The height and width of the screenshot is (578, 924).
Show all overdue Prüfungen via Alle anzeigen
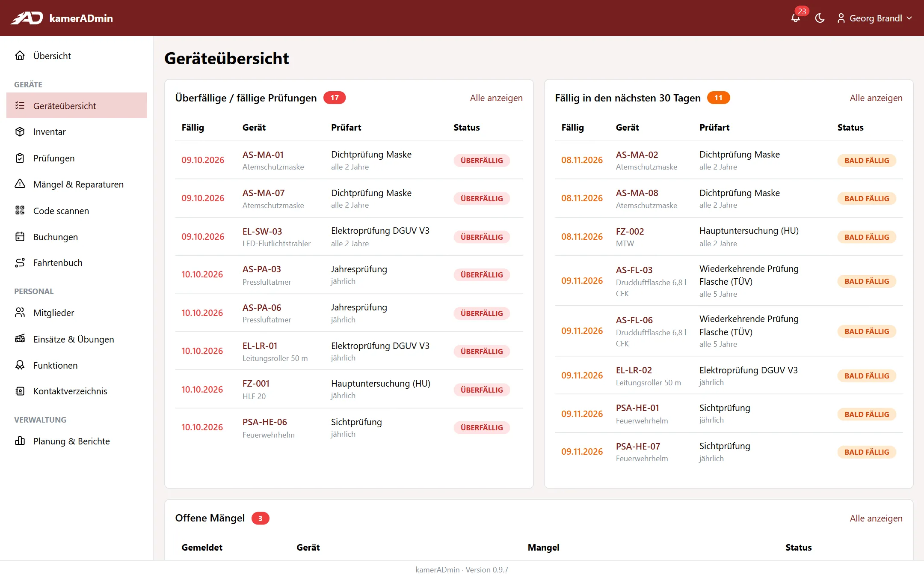point(496,98)
